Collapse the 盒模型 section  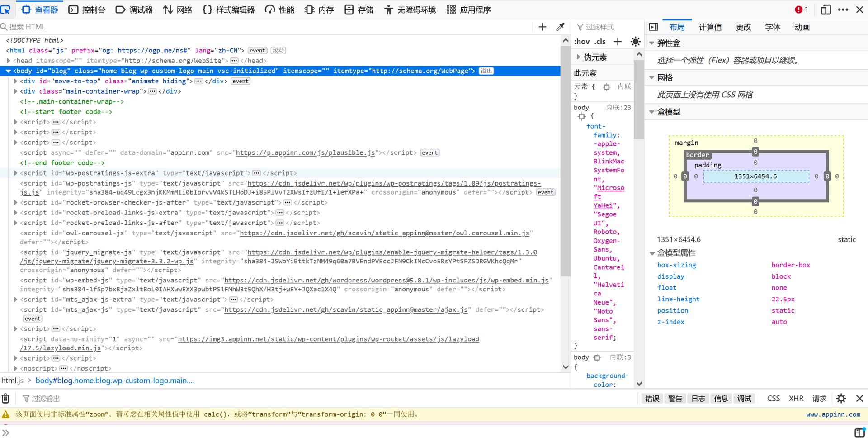click(x=651, y=112)
